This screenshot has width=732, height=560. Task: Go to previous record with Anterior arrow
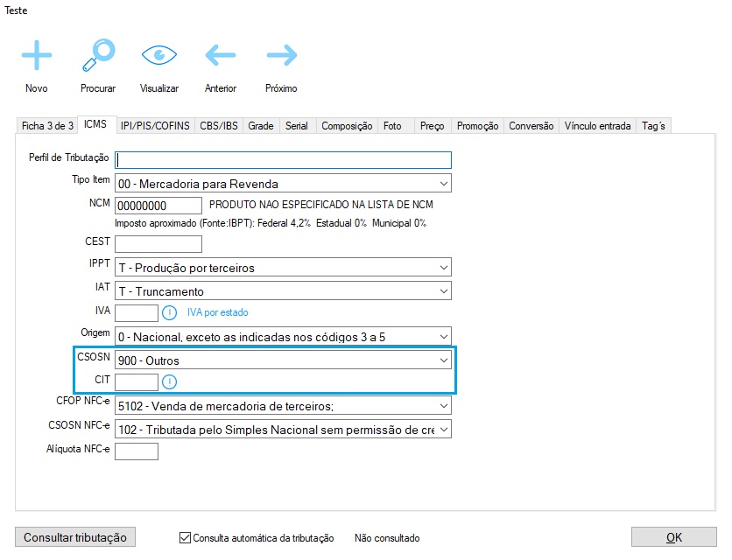pyautogui.click(x=220, y=56)
